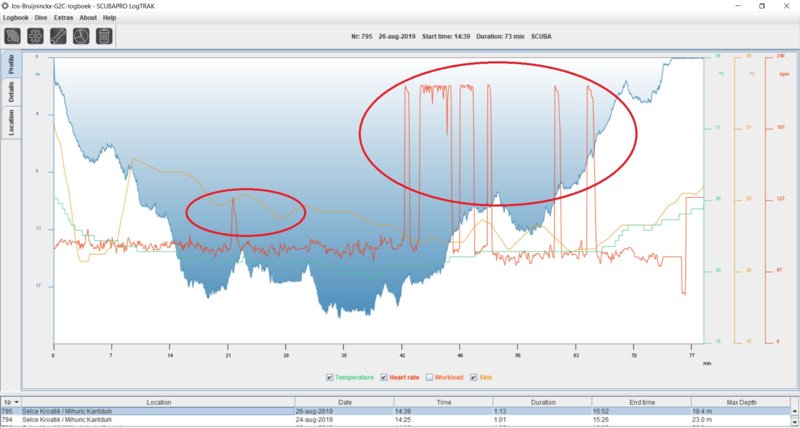Switch to the Location side tab
The image size is (800, 428).
tap(11, 122)
